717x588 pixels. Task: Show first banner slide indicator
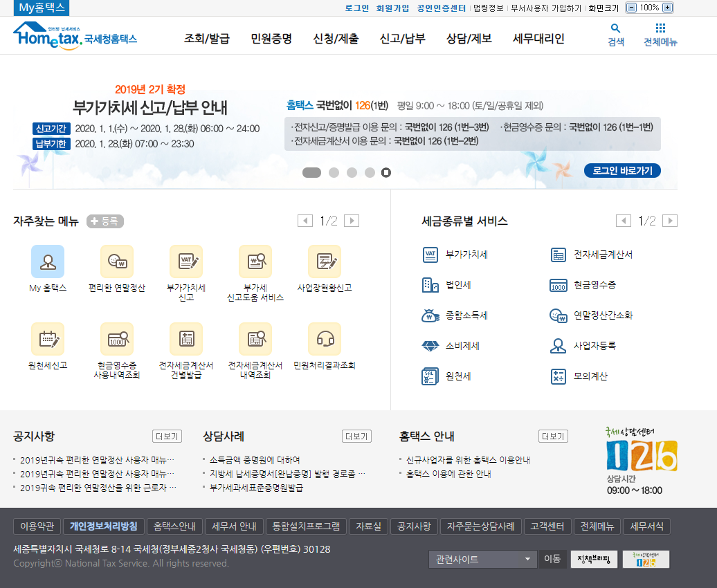click(312, 172)
